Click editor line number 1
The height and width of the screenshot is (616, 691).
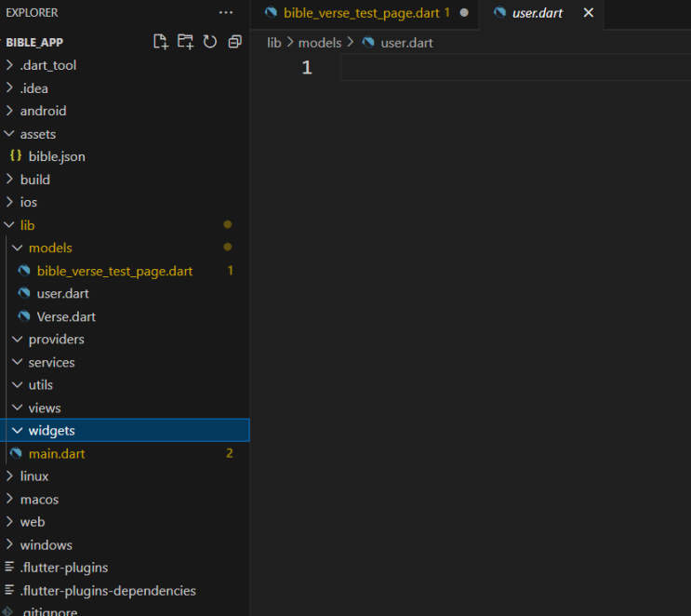point(307,68)
